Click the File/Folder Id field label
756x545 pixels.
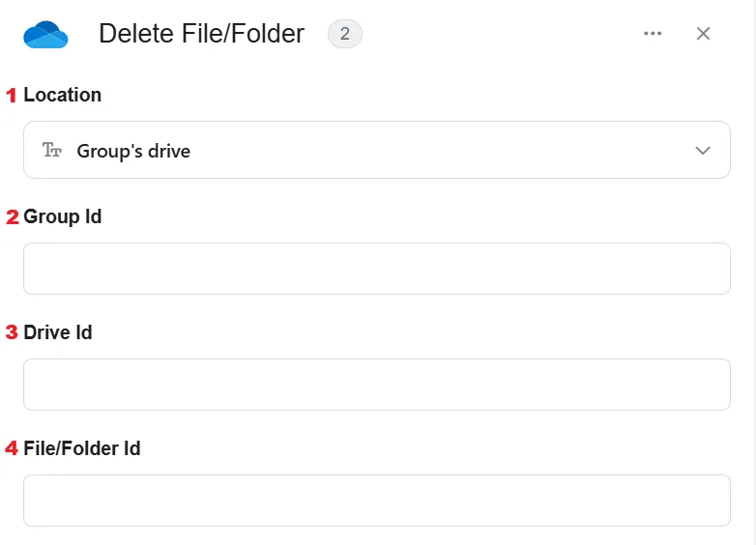(x=82, y=448)
